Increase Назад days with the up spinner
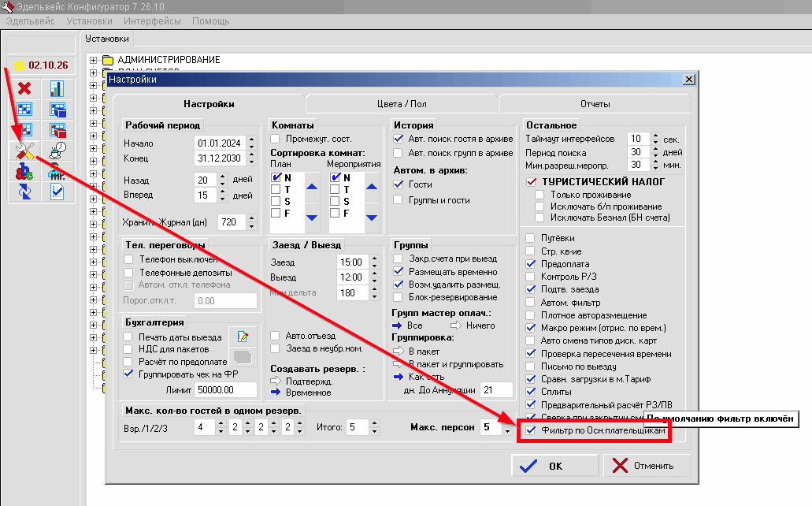The image size is (812, 506). pos(223,177)
